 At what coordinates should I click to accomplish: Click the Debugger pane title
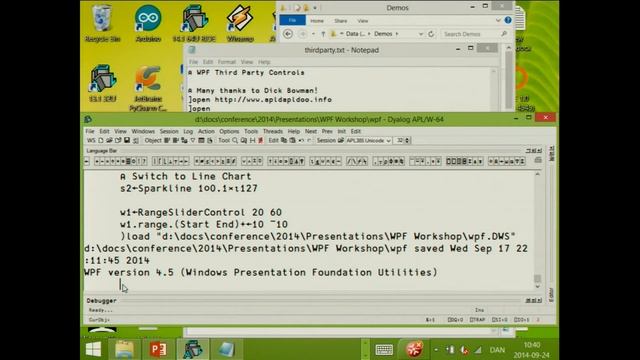click(101, 301)
